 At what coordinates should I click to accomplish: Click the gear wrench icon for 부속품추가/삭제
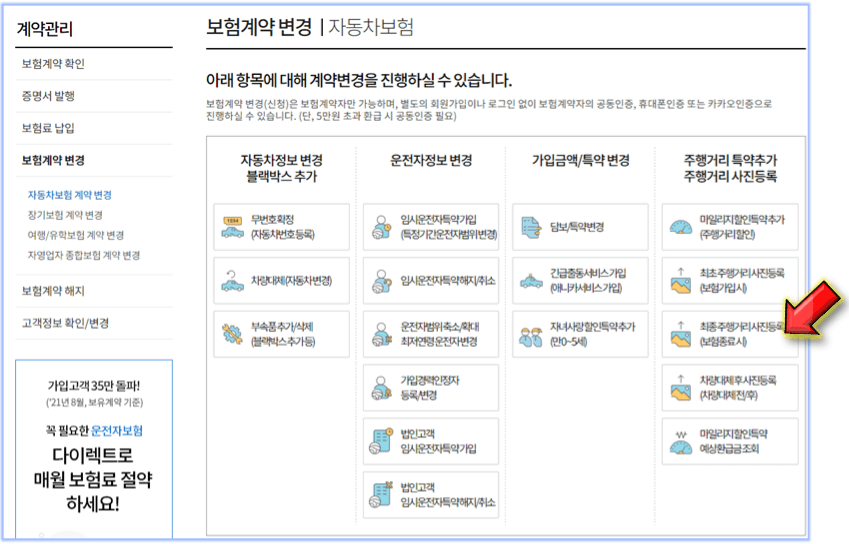[x=233, y=334]
